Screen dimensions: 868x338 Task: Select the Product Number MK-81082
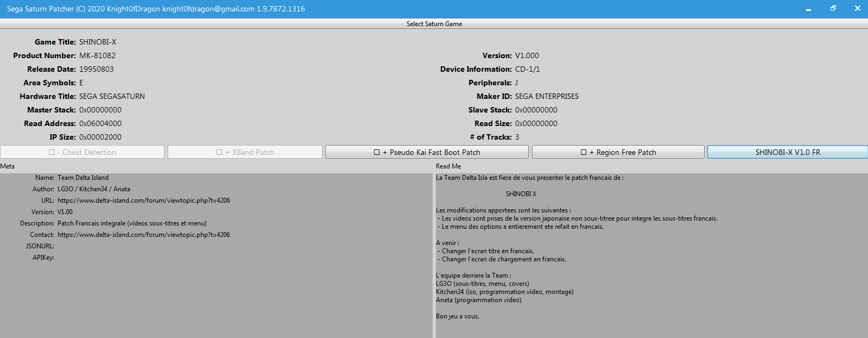click(97, 55)
